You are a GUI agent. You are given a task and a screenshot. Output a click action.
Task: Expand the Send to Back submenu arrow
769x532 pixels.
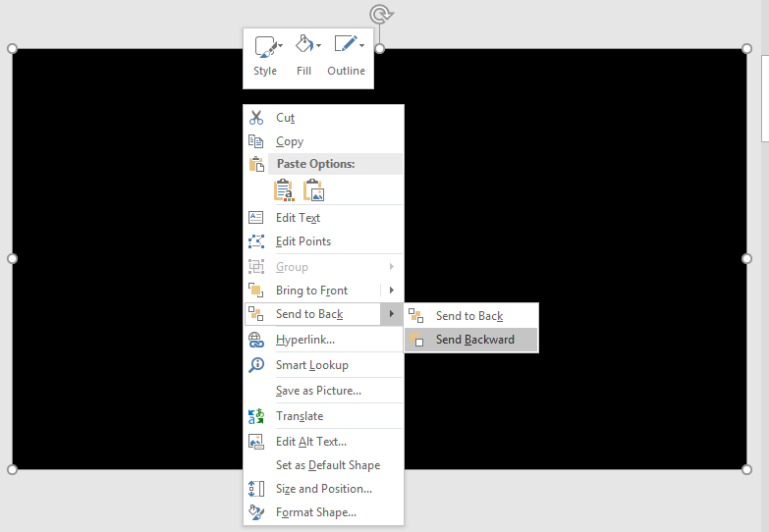(392, 314)
